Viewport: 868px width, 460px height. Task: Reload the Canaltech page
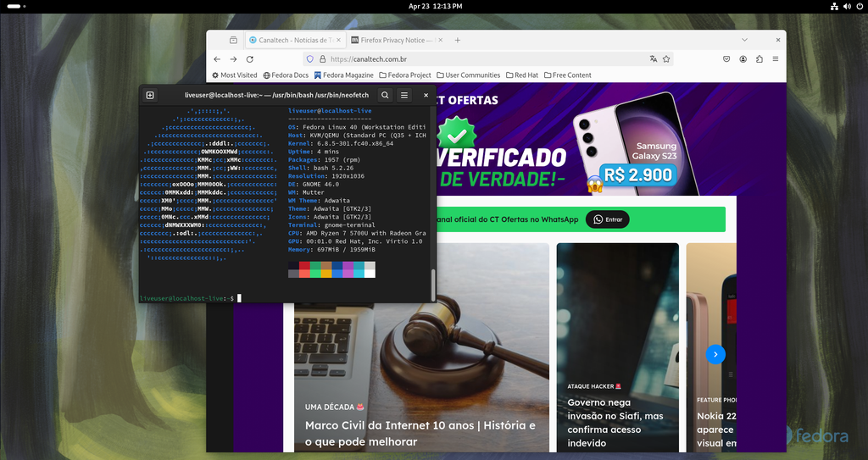point(250,59)
